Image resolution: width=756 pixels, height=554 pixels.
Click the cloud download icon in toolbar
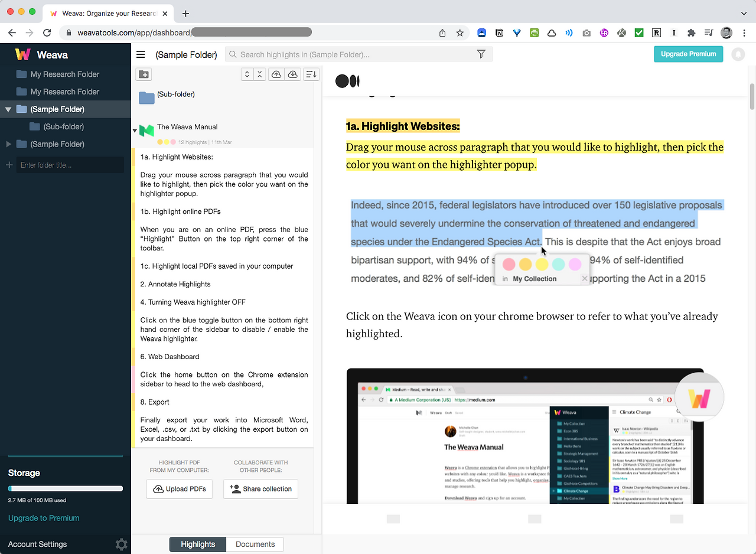point(292,74)
